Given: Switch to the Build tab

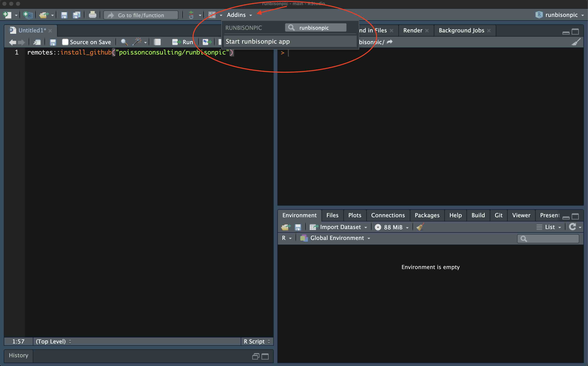Looking at the screenshot, I should [x=478, y=215].
